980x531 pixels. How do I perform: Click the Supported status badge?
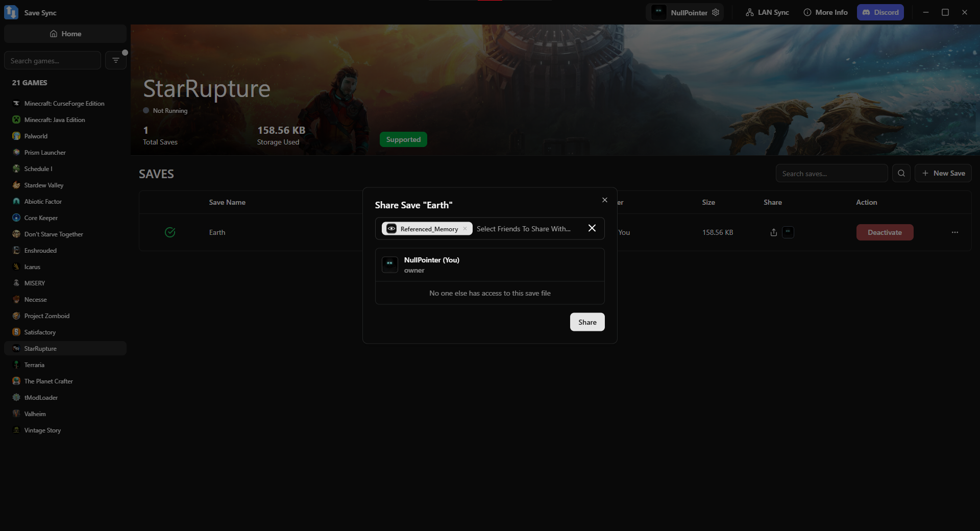click(x=403, y=139)
